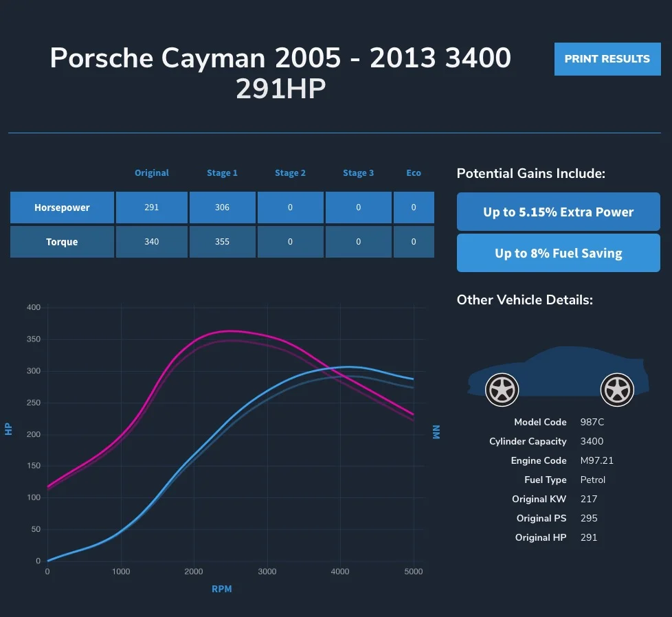Click the Stage 3 torque cell

point(358,242)
